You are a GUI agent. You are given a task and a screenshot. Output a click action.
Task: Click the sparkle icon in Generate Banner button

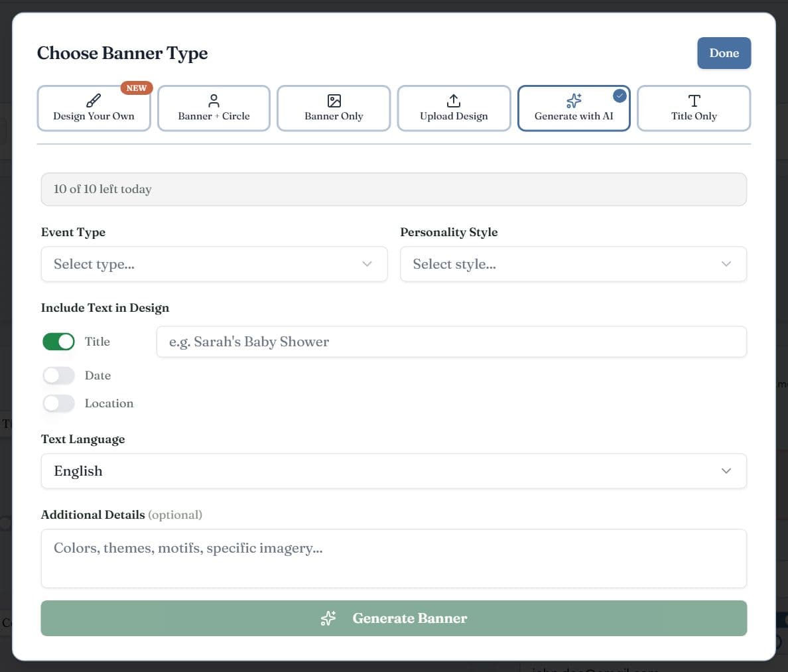pos(328,618)
